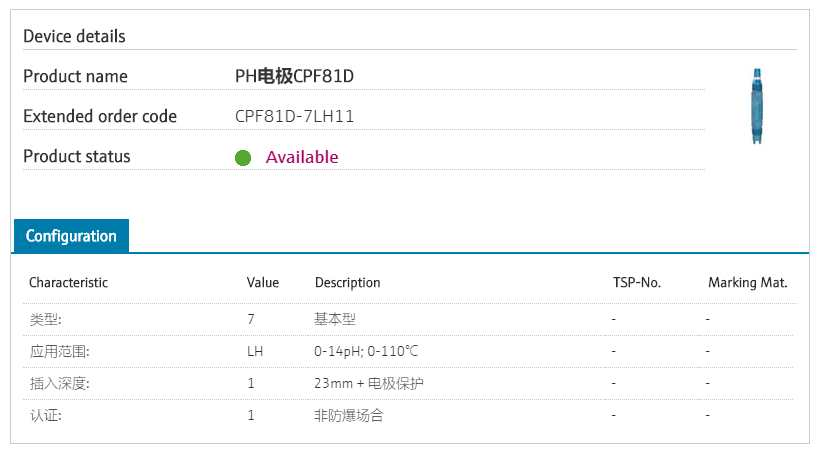Select the 插入深度 characteristic row
This screenshot has width=817, height=450.
point(408,384)
